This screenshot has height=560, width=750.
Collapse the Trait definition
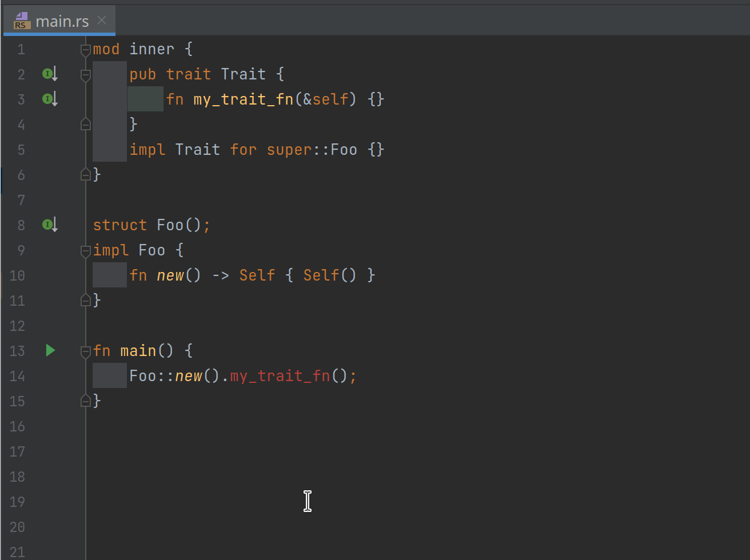coord(85,74)
